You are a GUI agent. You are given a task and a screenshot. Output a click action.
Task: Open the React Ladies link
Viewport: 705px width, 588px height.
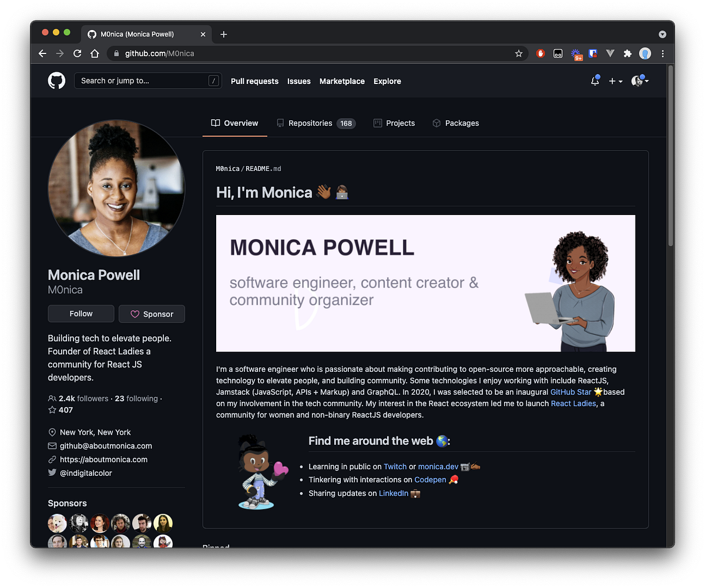click(x=573, y=404)
